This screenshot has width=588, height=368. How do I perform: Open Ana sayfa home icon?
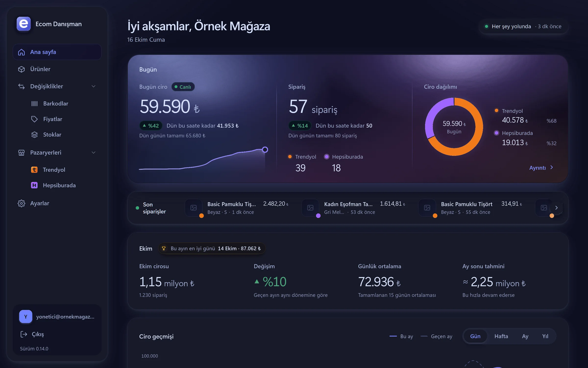click(22, 52)
